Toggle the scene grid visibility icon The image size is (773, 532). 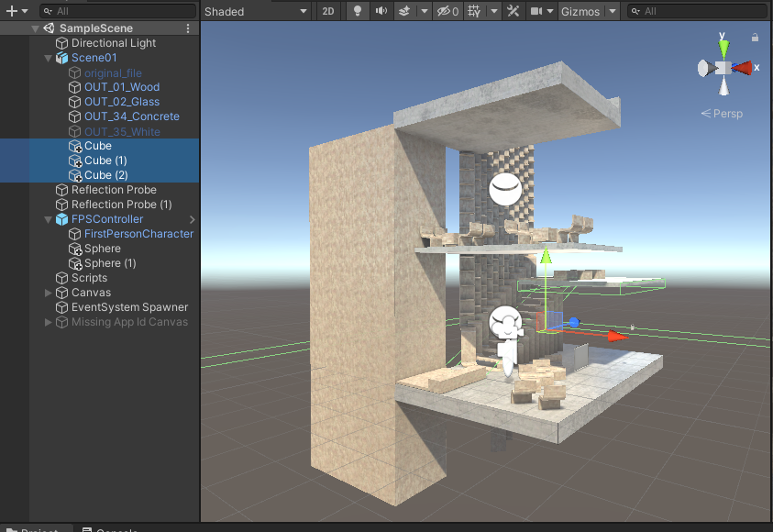[x=474, y=11]
